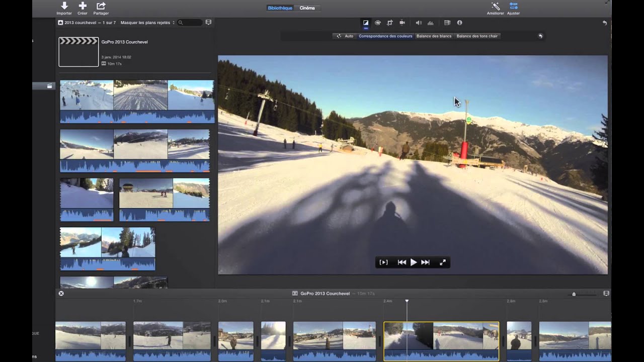Select the color balance adjustment icon
644x362 pixels.
366,23
